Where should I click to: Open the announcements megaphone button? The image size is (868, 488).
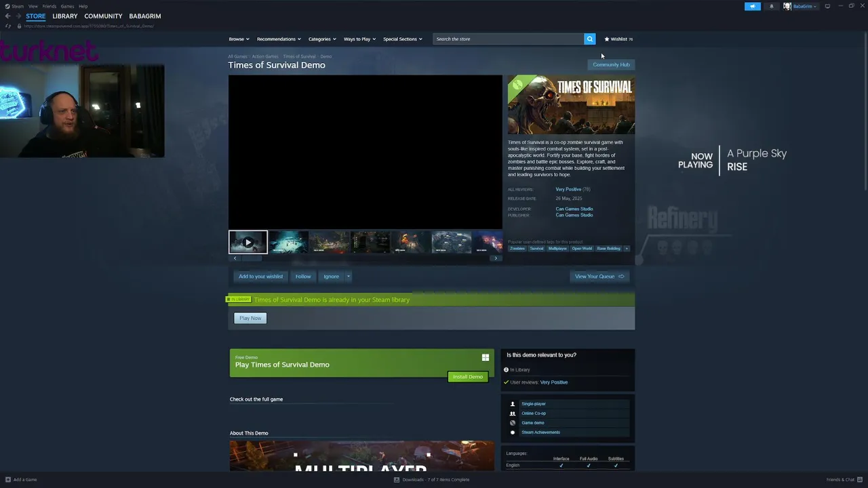click(x=753, y=6)
